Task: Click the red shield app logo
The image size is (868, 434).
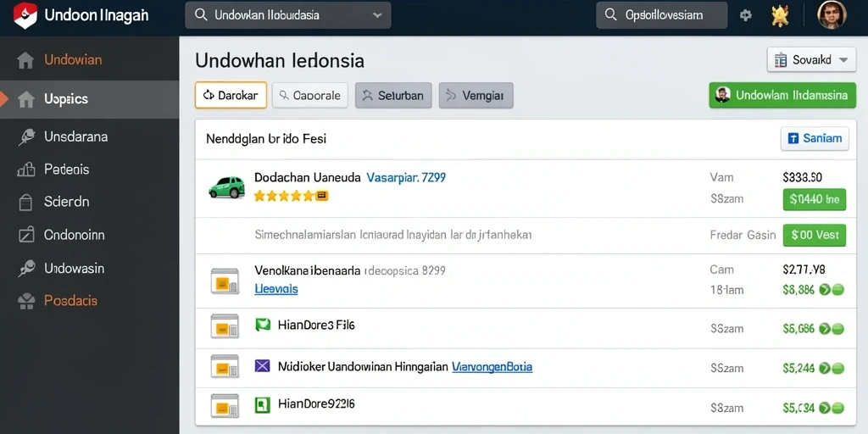Action: [x=25, y=15]
